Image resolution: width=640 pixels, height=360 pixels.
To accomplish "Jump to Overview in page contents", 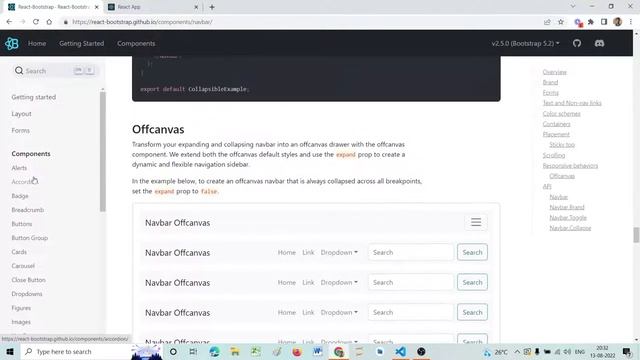I will [554, 72].
